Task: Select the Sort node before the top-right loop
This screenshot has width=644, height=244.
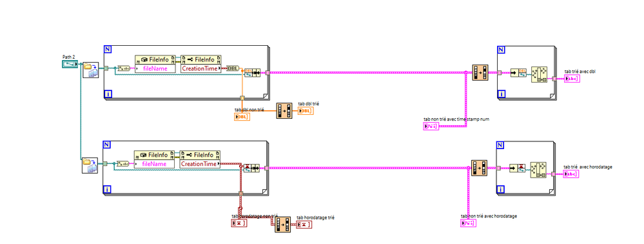Action: (480, 72)
